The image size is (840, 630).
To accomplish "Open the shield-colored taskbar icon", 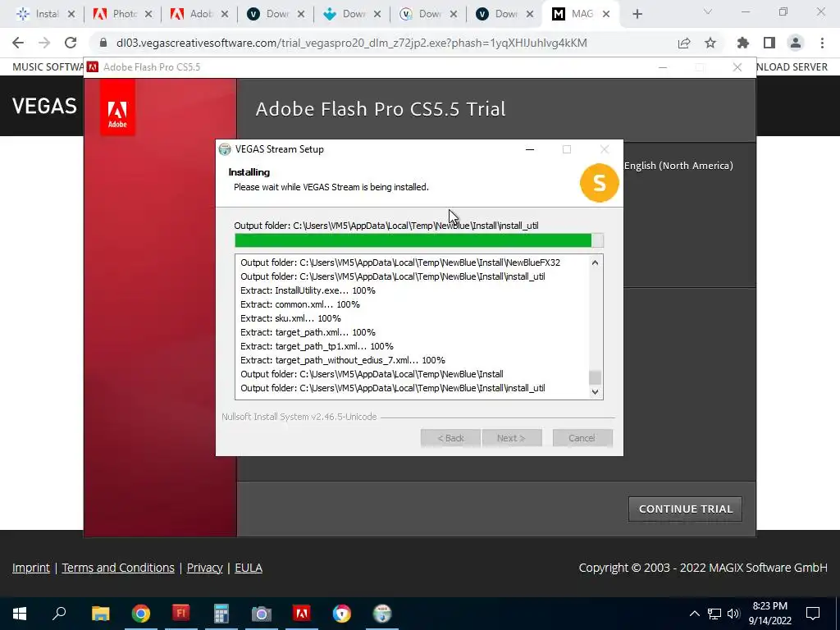I will pyautogui.click(x=342, y=614).
